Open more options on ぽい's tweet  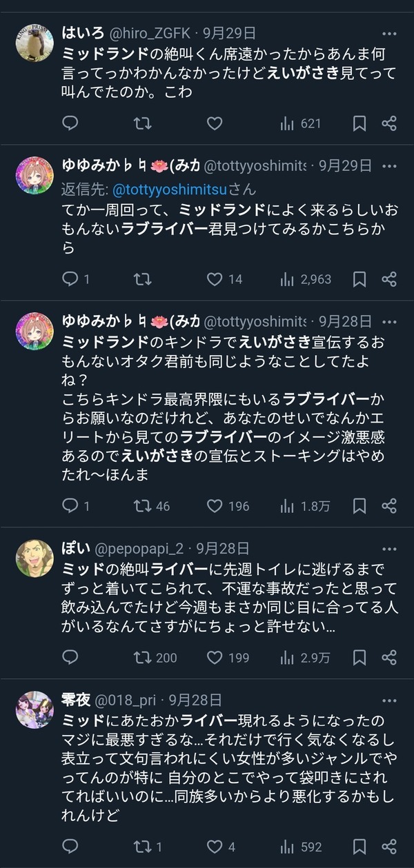389,549
